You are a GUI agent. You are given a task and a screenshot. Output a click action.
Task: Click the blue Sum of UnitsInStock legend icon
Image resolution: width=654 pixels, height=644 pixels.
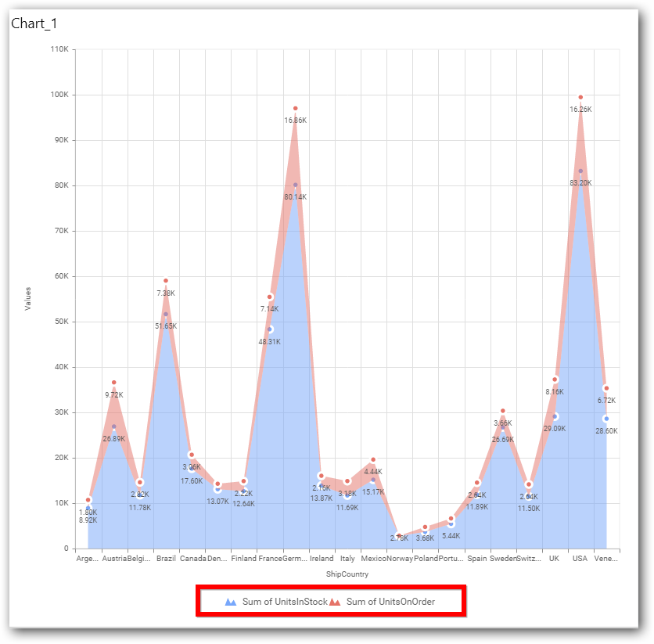[230, 602]
